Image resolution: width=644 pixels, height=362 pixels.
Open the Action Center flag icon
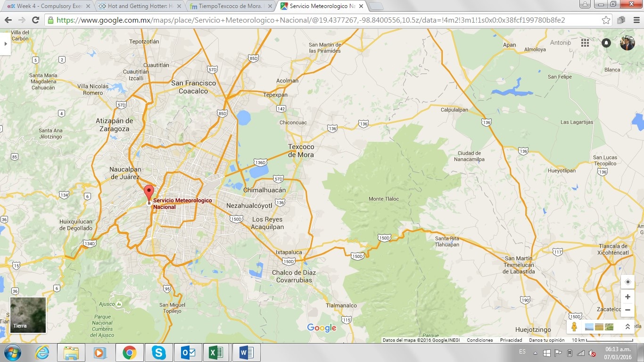(x=558, y=353)
